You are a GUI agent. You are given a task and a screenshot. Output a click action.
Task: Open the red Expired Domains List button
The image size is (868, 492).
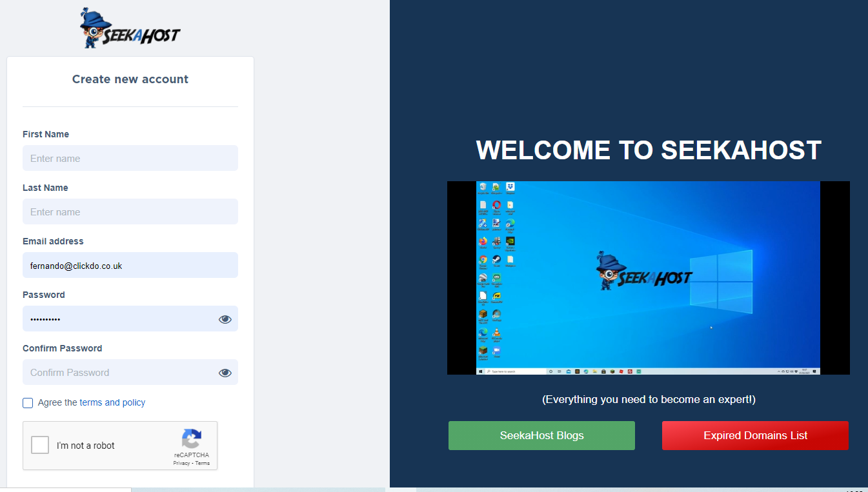point(755,435)
